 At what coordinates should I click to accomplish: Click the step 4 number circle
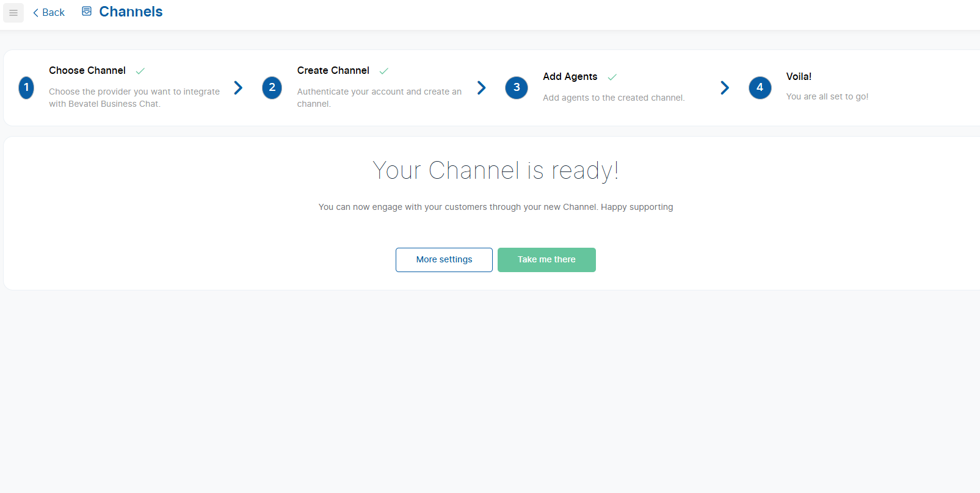click(x=760, y=88)
